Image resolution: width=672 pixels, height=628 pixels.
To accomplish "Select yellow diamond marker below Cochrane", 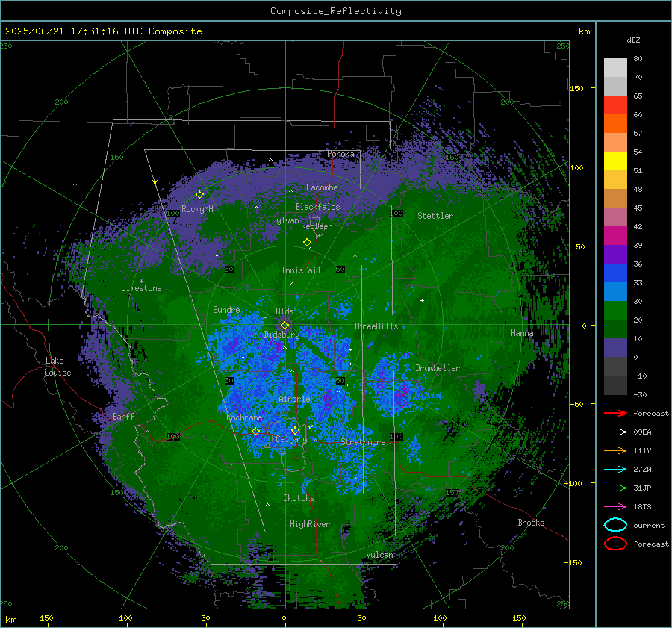I will pos(255,431).
